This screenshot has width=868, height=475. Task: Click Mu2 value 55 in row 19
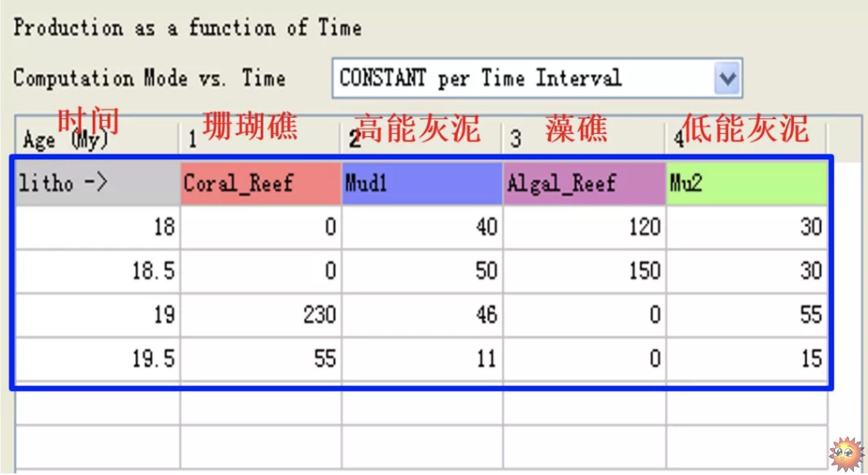tap(747, 315)
